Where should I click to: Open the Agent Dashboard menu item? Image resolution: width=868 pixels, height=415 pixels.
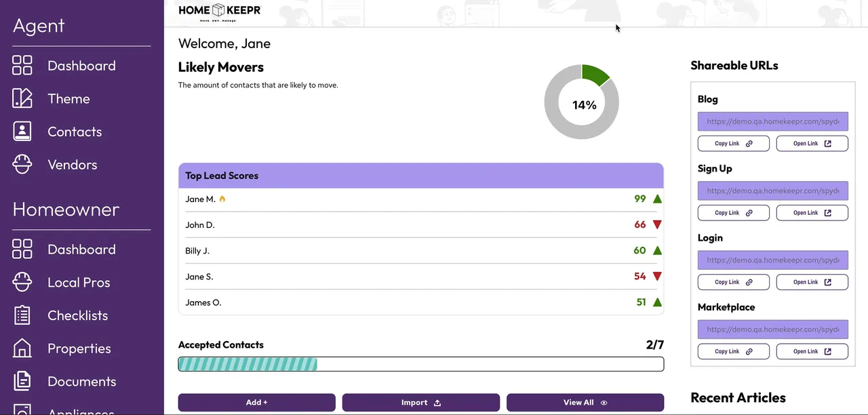click(x=81, y=66)
